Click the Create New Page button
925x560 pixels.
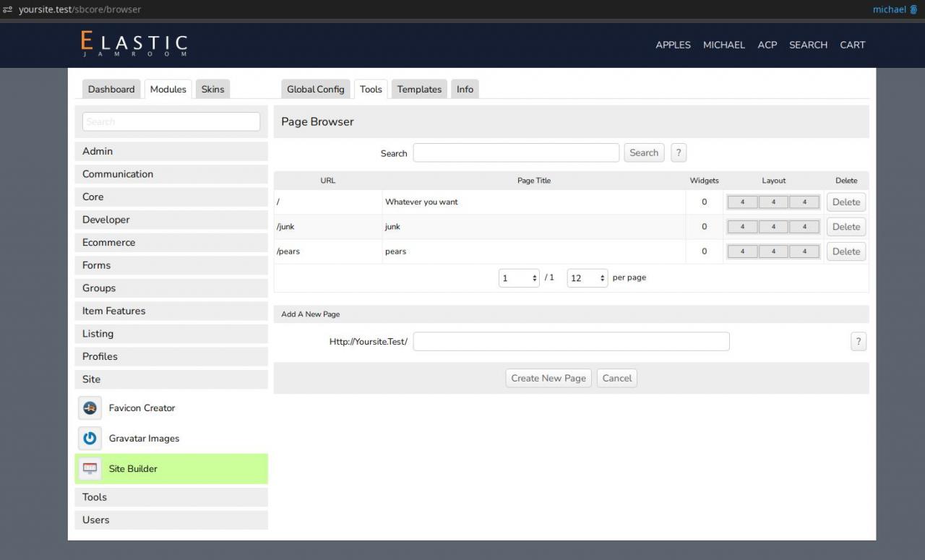[x=548, y=379]
